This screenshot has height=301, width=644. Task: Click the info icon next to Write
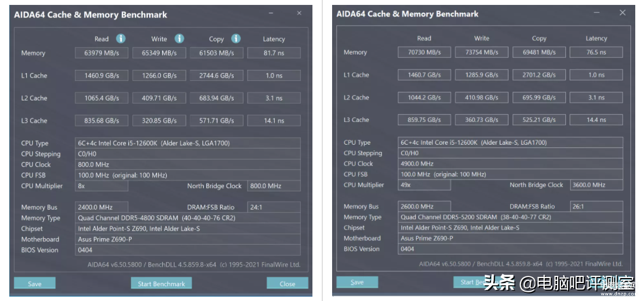[179, 39]
